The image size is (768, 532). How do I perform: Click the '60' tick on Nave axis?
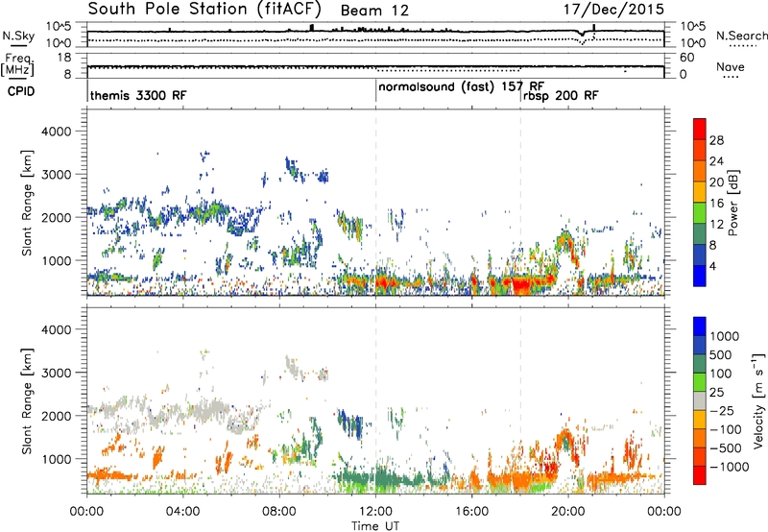pos(686,58)
